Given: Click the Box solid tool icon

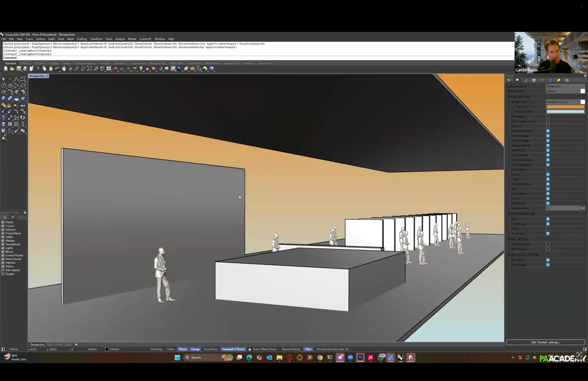Looking at the screenshot, I should tap(4, 99).
